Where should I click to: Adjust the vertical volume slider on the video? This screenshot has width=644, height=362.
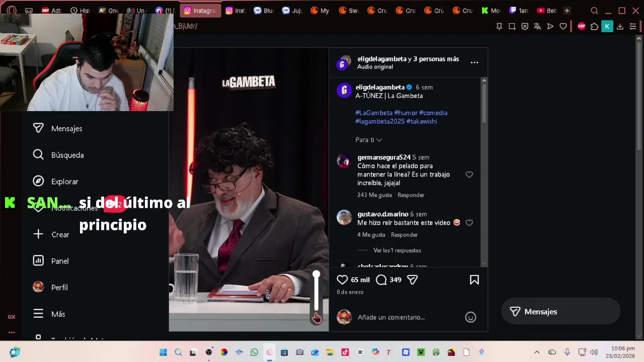316,291
